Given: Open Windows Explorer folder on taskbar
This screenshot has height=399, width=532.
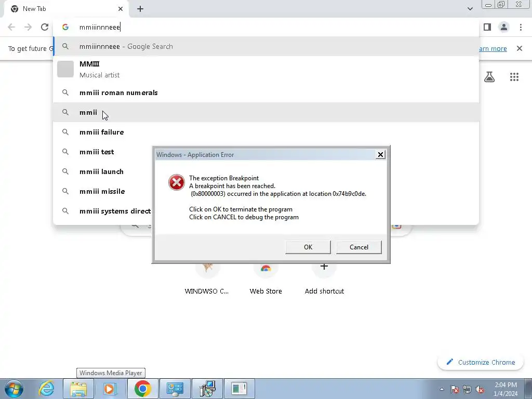Looking at the screenshot, I should pyautogui.click(x=78, y=389).
